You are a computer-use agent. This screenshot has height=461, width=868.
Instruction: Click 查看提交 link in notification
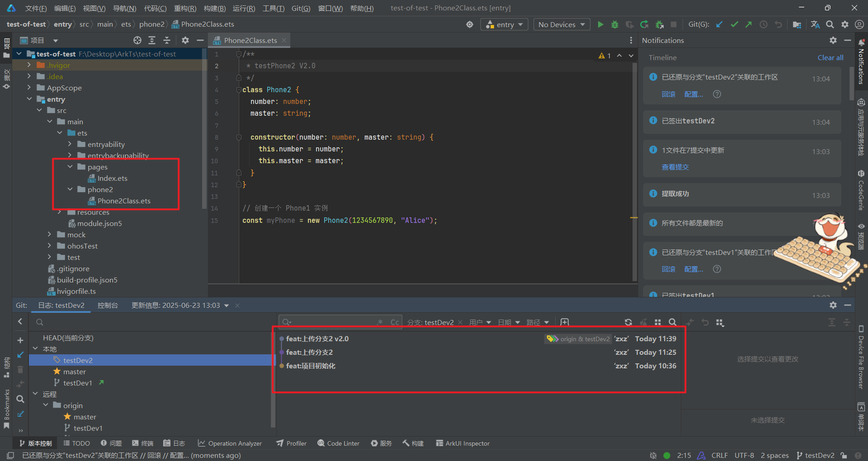pos(675,167)
